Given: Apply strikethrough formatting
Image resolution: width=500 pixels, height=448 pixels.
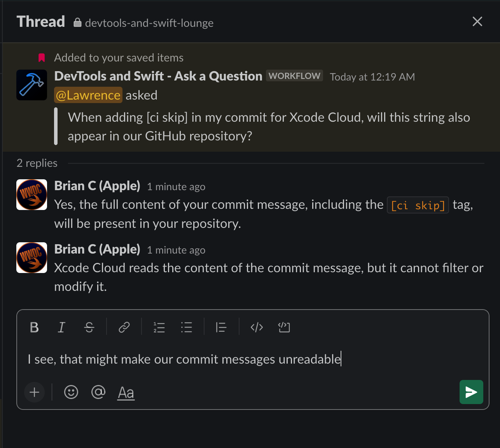Looking at the screenshot, I should click(x=89, y=327).
